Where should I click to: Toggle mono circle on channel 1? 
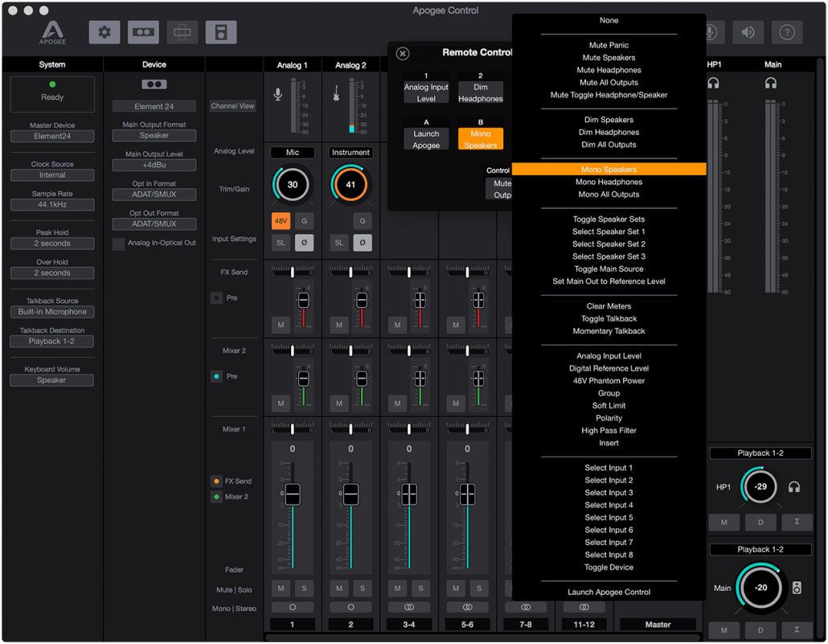click(x=293, y=607)
